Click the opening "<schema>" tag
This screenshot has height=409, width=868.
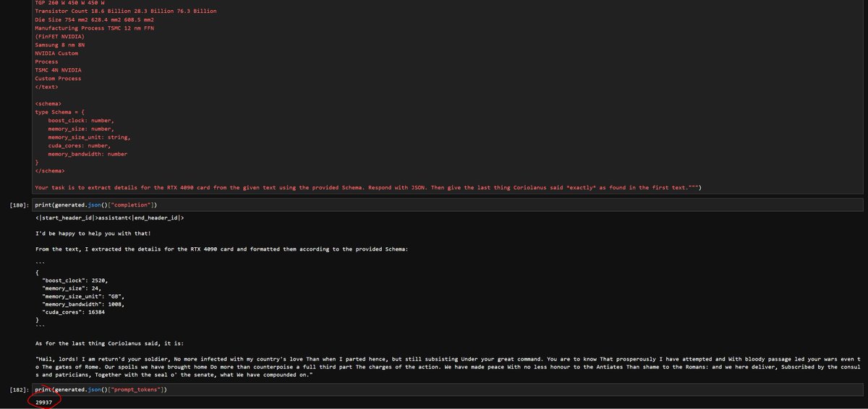point(48,103)
